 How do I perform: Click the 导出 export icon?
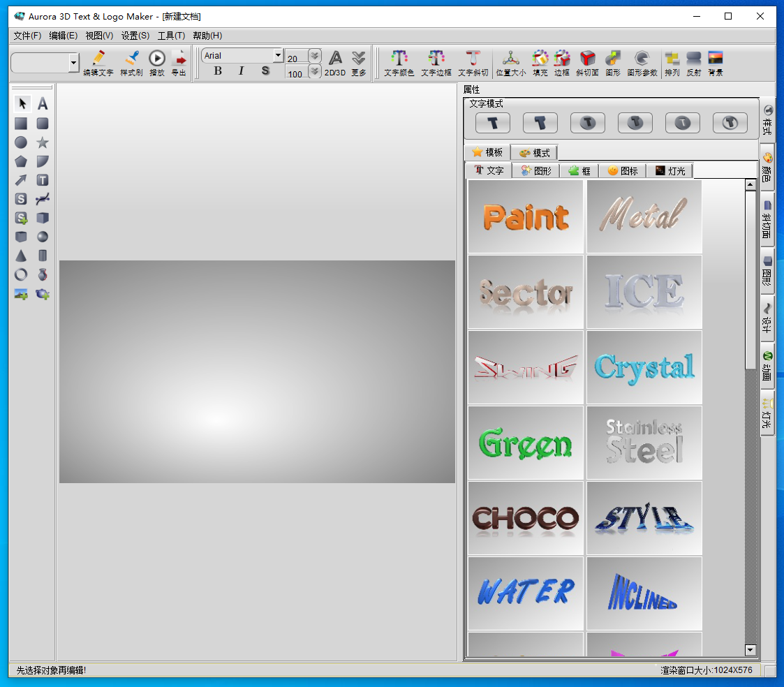pos(179,63)
